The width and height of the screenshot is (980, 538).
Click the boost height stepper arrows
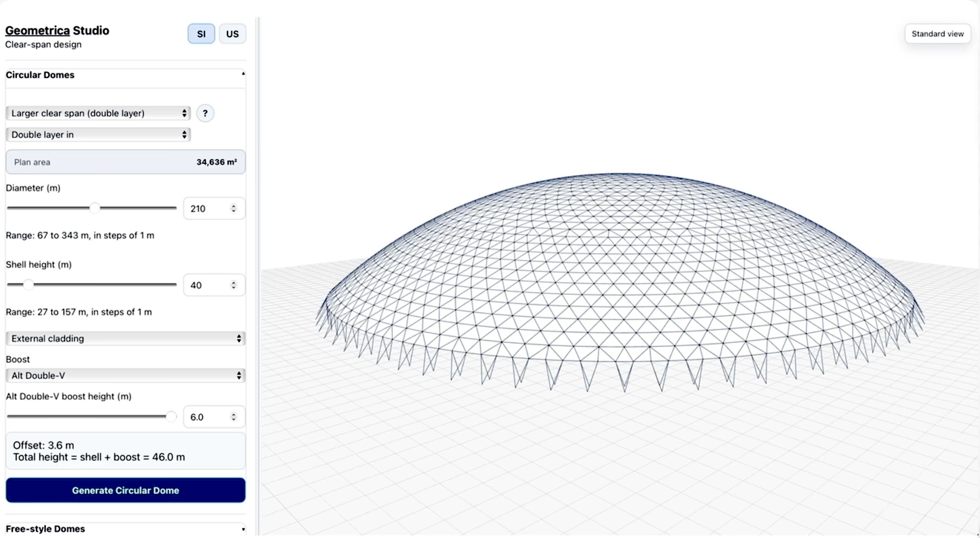234,417
